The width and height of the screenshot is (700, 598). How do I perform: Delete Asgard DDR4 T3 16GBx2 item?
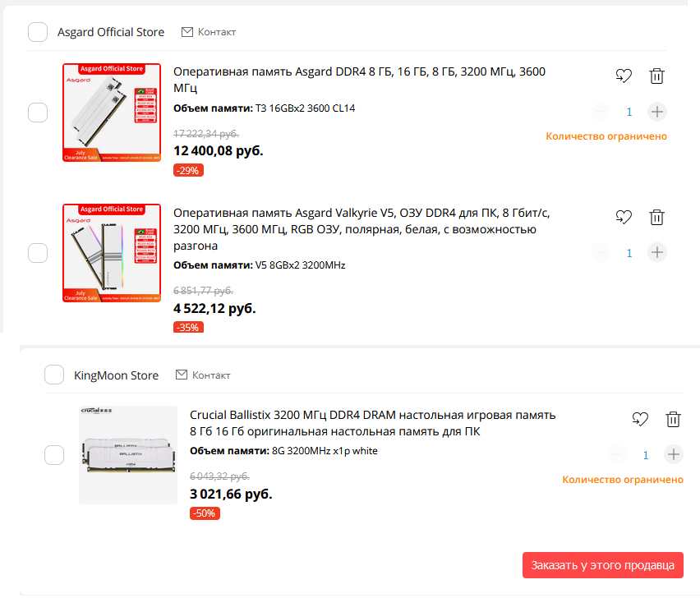pyautogui.click(x=656, y=76)
